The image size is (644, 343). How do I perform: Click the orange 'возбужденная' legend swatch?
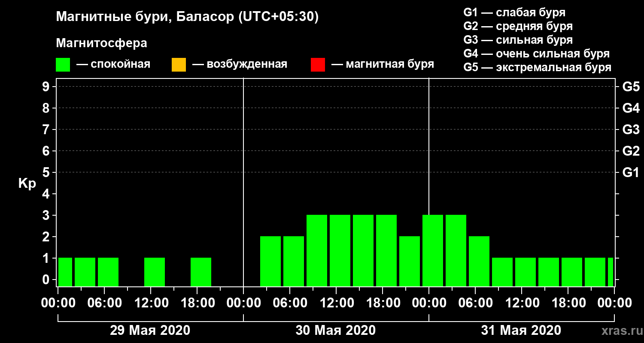click(x=179, y=65)
